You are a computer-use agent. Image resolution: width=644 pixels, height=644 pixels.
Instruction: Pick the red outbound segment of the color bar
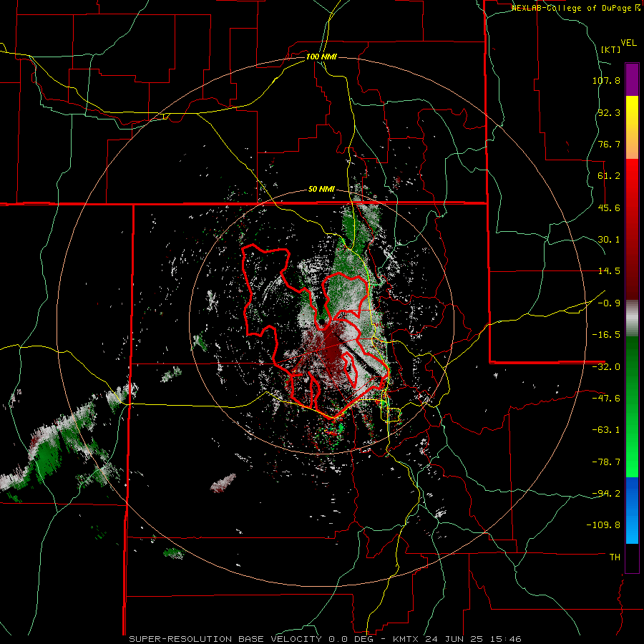pos(632,229)
